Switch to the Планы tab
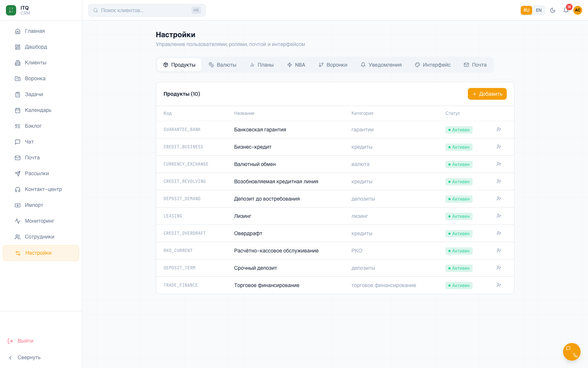 point(262,65)
